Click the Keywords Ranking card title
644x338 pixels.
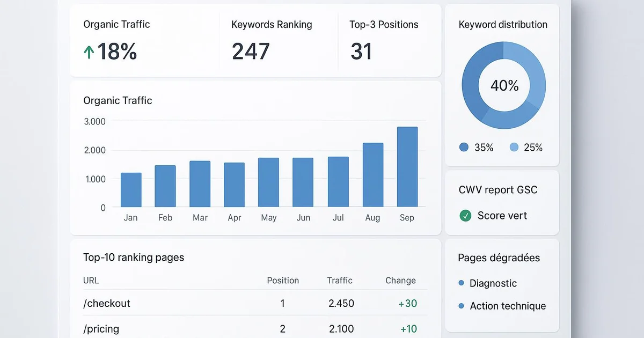click(272, 25)
